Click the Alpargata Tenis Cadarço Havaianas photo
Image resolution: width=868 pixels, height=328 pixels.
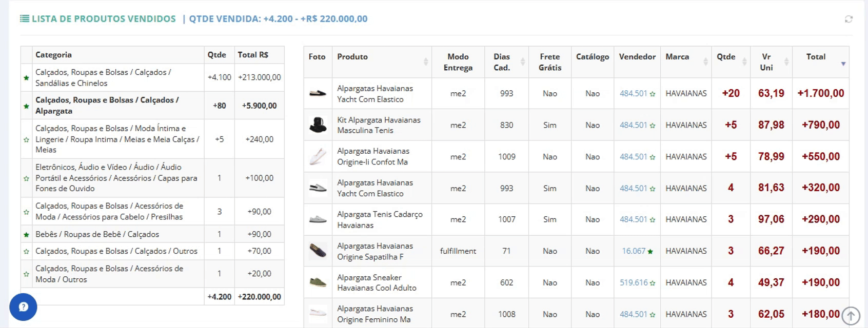318,219
